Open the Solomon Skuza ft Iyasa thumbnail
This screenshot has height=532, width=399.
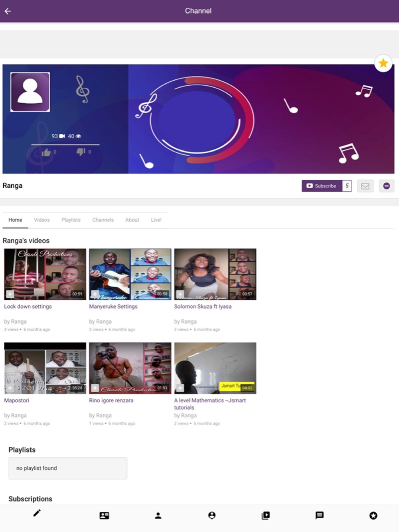215,274
